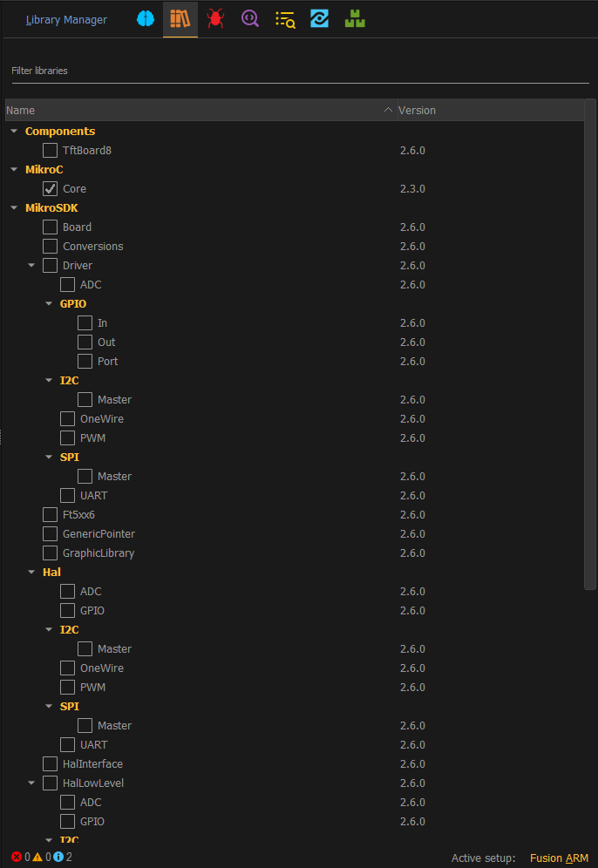
Task: Select the MikroSDK group label
Action: click(x=51, y=207)
